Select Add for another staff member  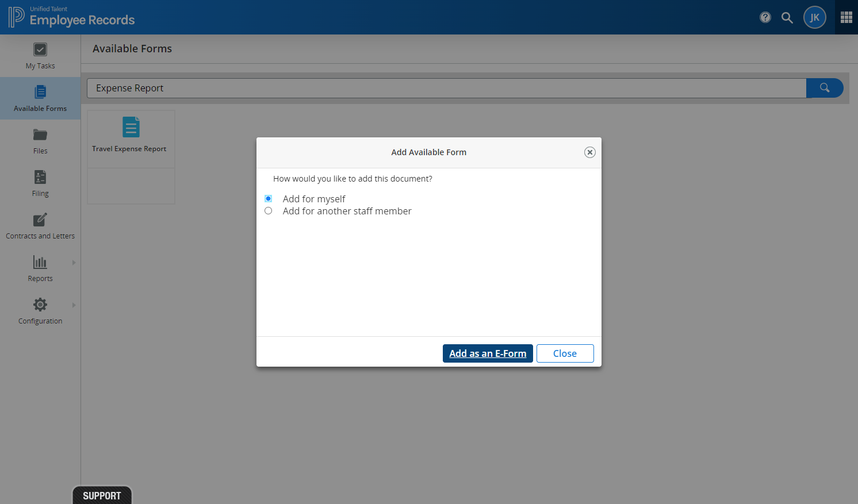268,211
